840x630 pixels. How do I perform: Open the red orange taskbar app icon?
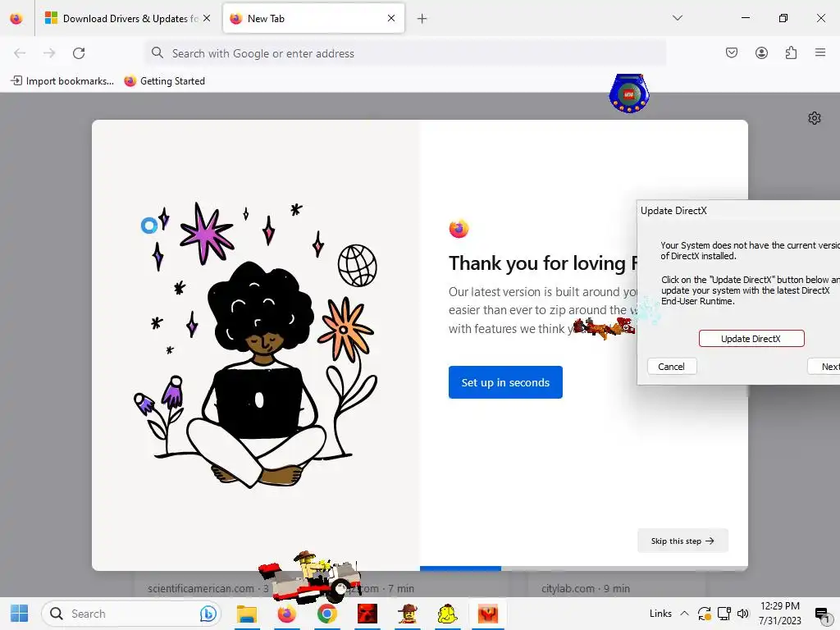click(487, 614)
